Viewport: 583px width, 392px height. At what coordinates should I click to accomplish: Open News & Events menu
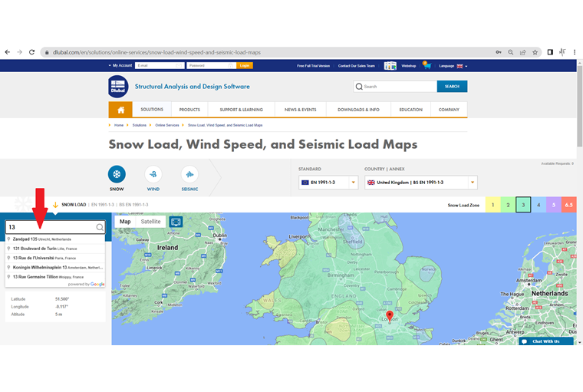[301, 110]
